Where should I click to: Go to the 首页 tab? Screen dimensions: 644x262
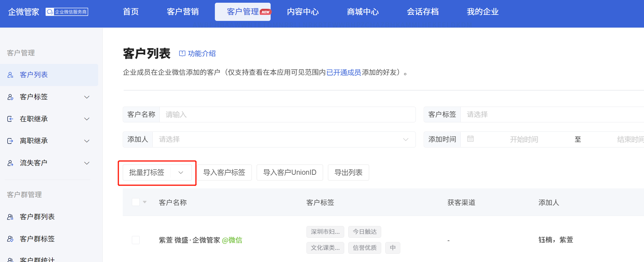(x=131, y=12)
